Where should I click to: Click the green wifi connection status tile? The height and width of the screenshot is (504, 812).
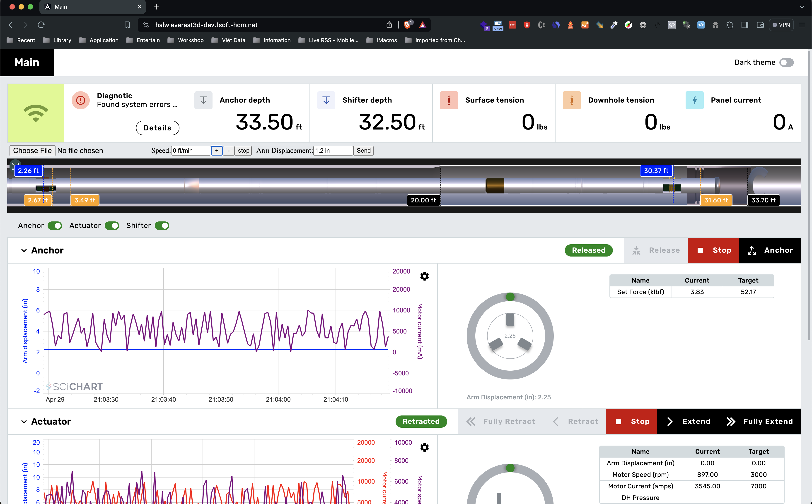36,113
